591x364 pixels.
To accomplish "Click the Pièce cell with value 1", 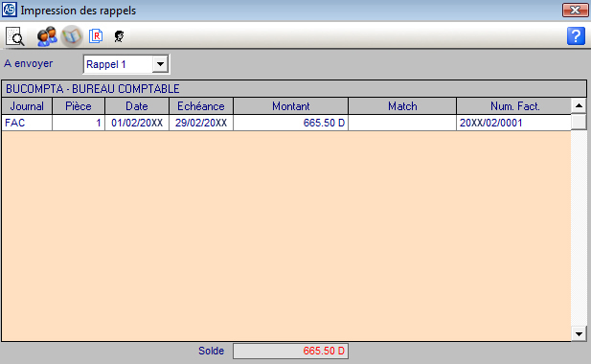I will point(79,123).
